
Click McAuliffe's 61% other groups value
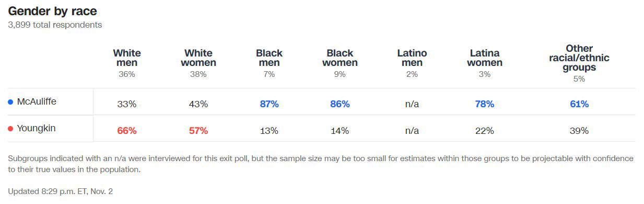click(579, 104)
